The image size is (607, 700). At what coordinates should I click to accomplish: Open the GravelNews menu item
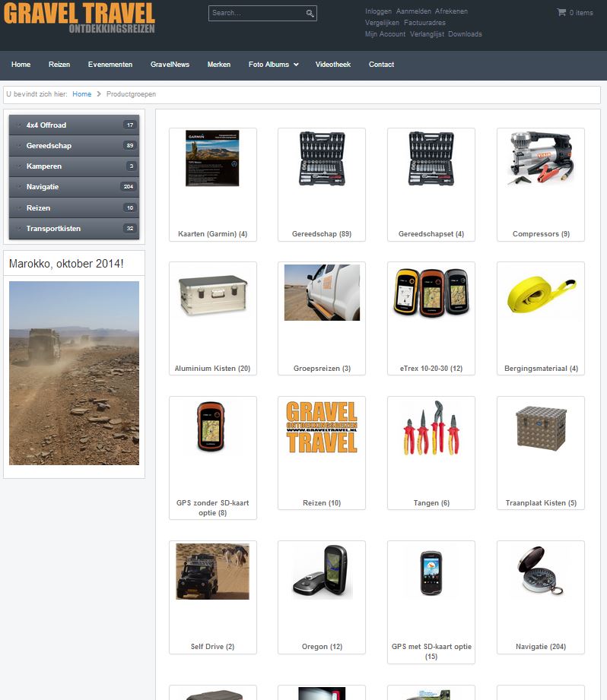(x=170, y=65)
